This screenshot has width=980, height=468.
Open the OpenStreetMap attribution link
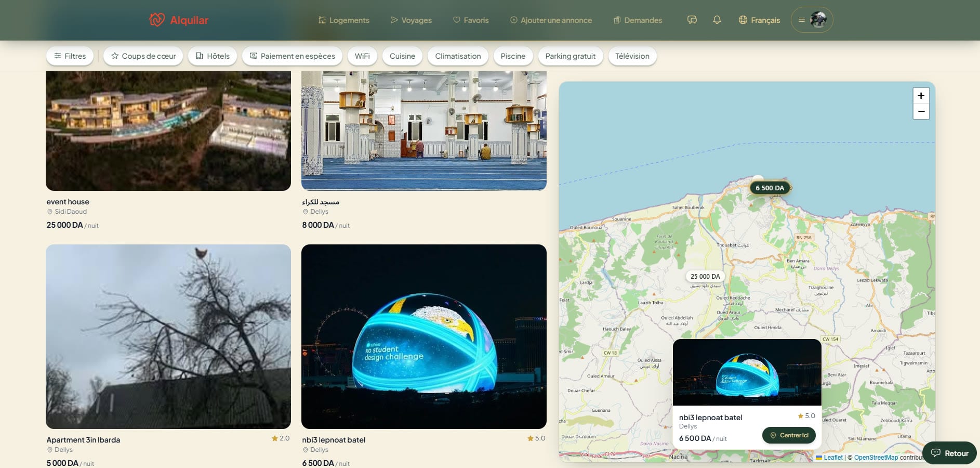tap(876, 458)
